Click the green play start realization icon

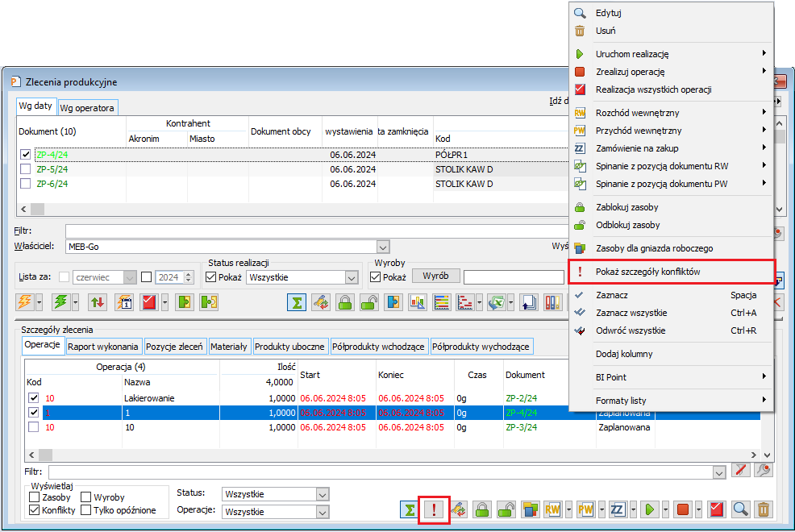pyautogui.click(x=650, y=509)
